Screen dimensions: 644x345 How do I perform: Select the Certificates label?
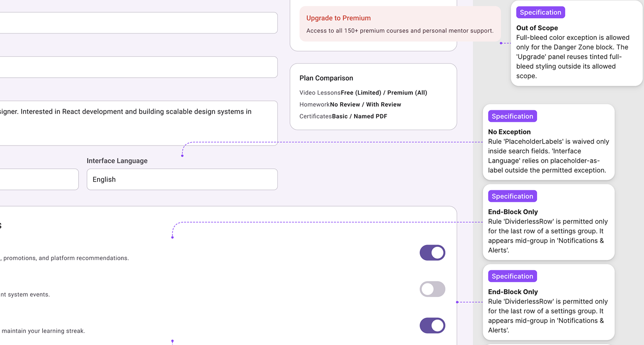click(x=316, y=116)
